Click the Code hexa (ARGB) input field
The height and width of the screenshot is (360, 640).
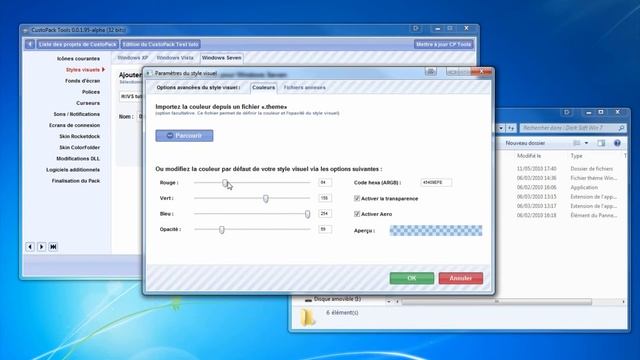pos(436,182)
